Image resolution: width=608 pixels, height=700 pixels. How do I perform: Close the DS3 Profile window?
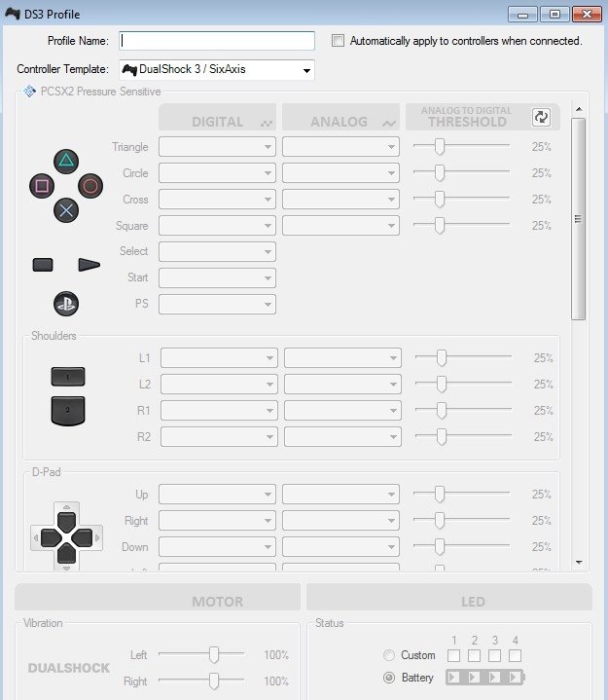click(x=587, y=15)
